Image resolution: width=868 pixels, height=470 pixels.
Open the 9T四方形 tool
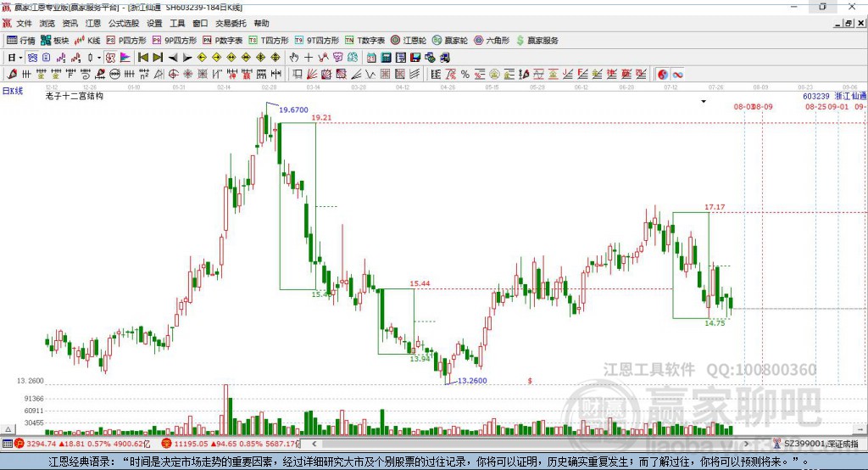(317, 41)
